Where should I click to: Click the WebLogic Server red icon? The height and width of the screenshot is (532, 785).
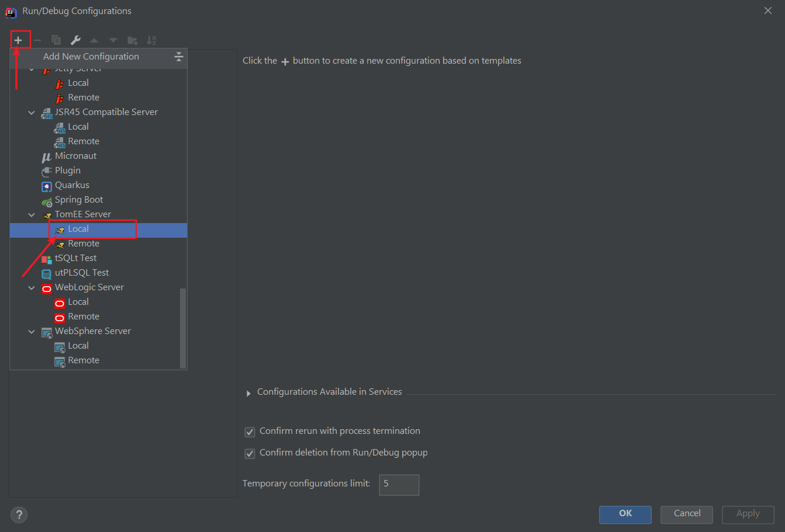[47, 288]
